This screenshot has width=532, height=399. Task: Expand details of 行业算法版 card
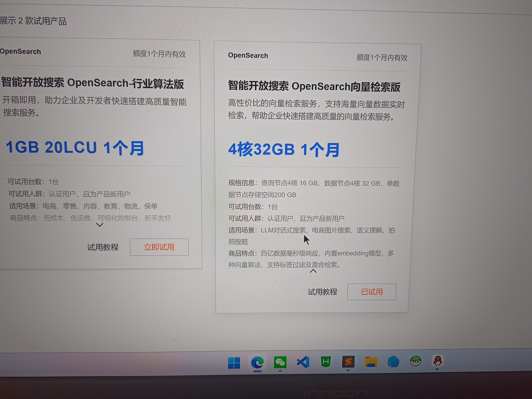(99, 225)
